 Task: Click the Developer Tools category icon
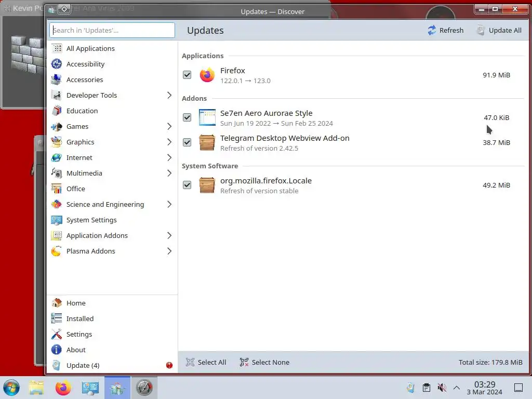(57, 96)
